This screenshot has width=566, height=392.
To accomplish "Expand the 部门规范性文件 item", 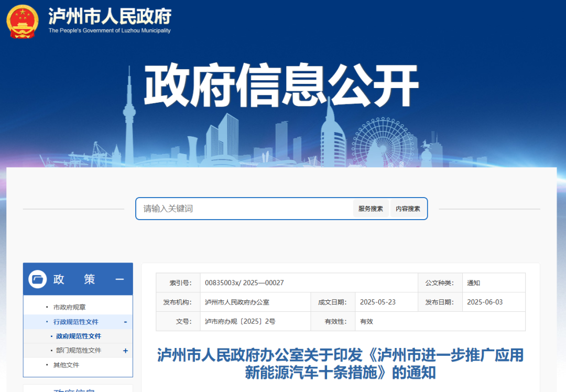I will tap(125, 351).
